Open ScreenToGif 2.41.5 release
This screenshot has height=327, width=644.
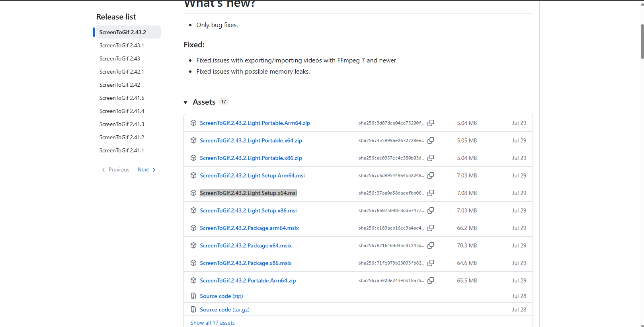pos(122,98)
